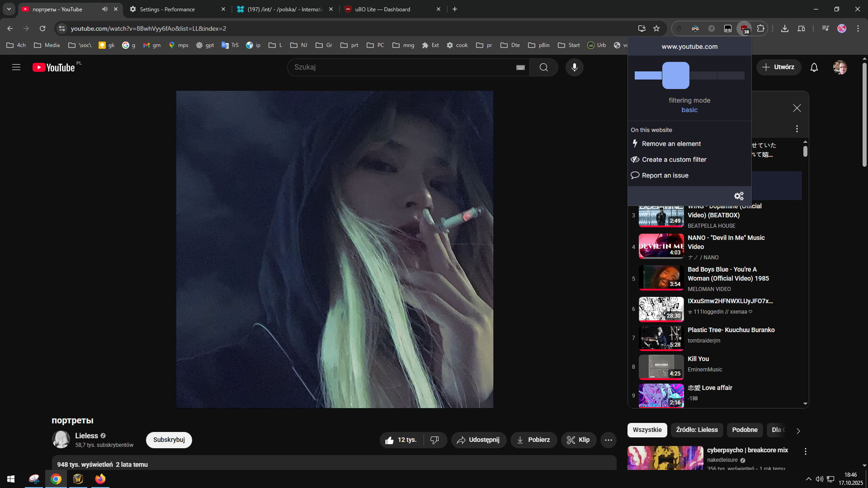Switch to uBO Lite Dashboard tab

(382, 9)
